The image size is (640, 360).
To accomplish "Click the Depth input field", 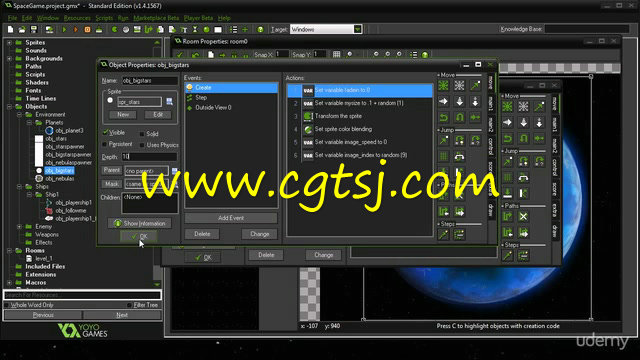I will click(x=149, y=157).
